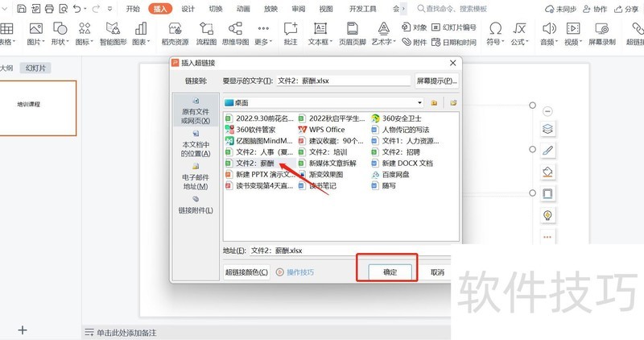The height and width of the screenshot is (340, 644).
Task: Switch to the 动画 ribbon tab
Action: point(243,9)
